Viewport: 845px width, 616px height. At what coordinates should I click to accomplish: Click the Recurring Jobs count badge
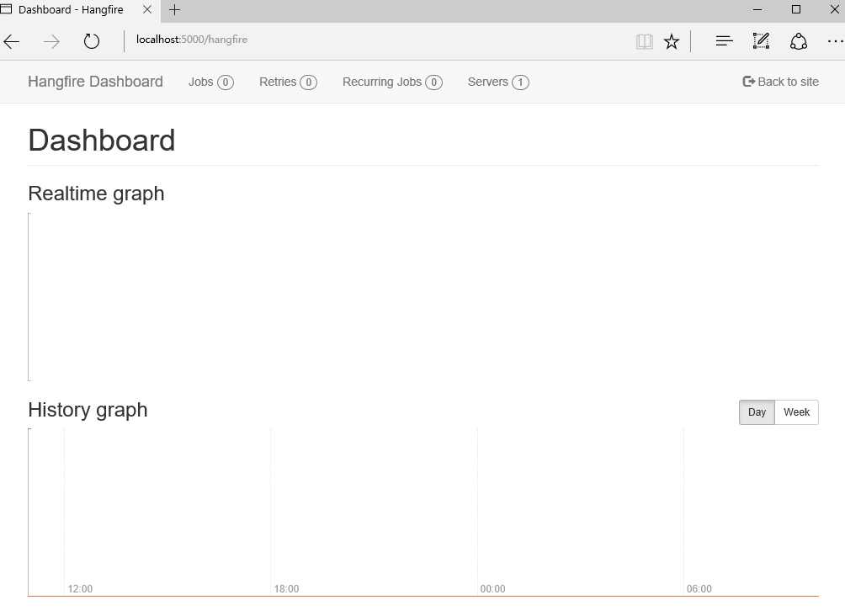coord(433,82)
